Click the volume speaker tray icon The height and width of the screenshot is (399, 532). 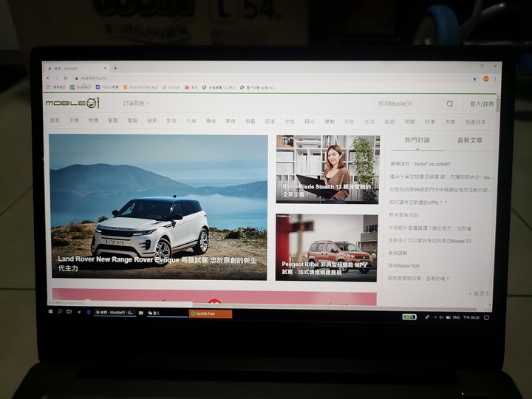441,318
